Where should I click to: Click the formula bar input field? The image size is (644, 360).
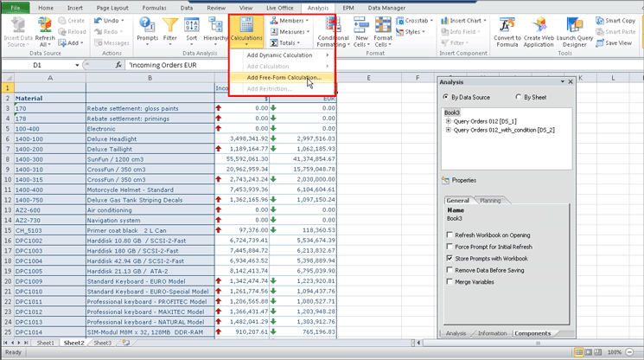(382, 65)
